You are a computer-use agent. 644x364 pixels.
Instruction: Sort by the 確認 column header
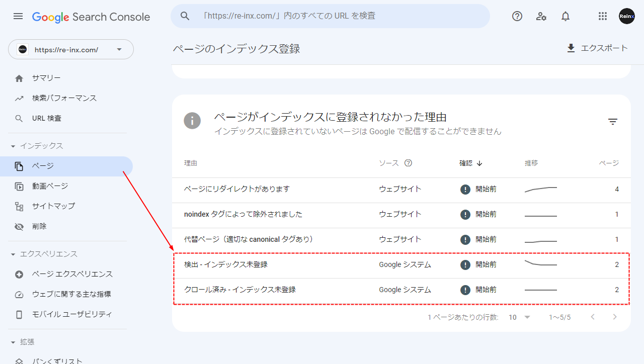[471, 163]
